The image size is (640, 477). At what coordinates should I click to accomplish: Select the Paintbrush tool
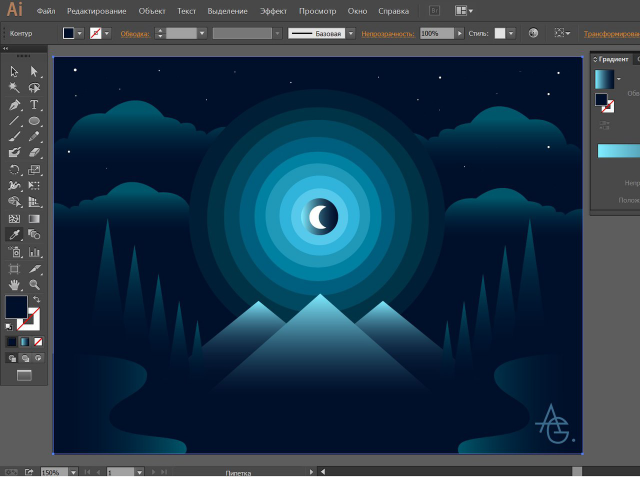pos(14,136)
